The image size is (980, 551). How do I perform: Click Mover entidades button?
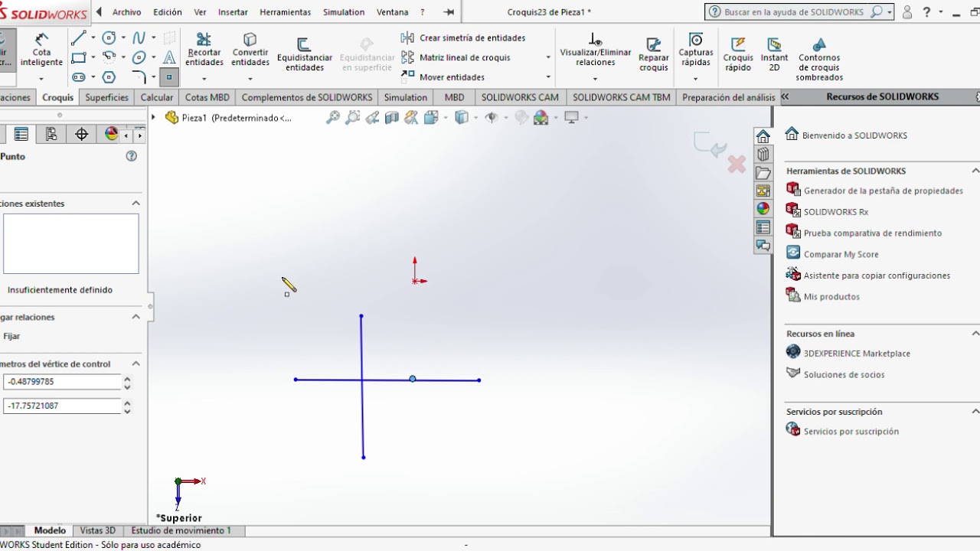[443, 77]
